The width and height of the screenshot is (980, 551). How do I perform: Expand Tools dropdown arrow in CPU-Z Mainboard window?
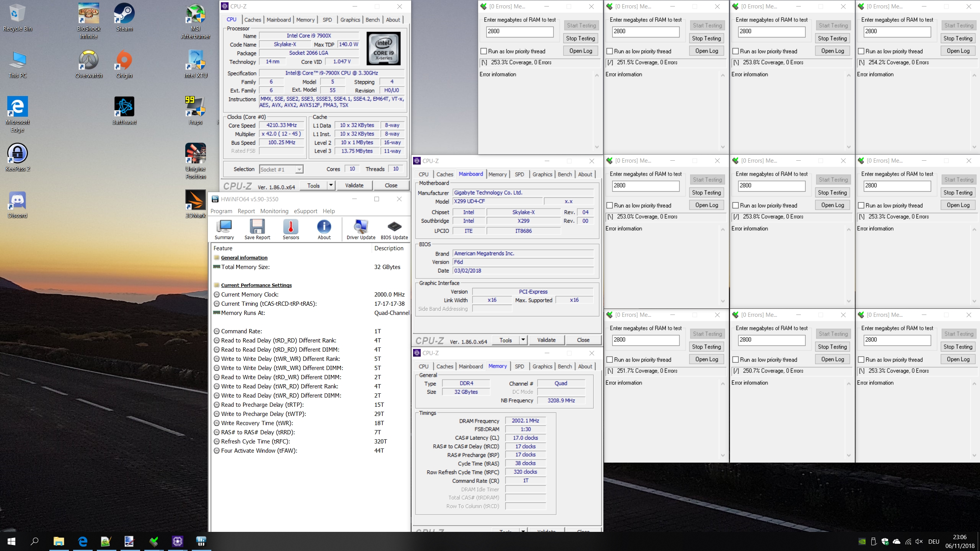pyautogui.click(x=523, y=340)
